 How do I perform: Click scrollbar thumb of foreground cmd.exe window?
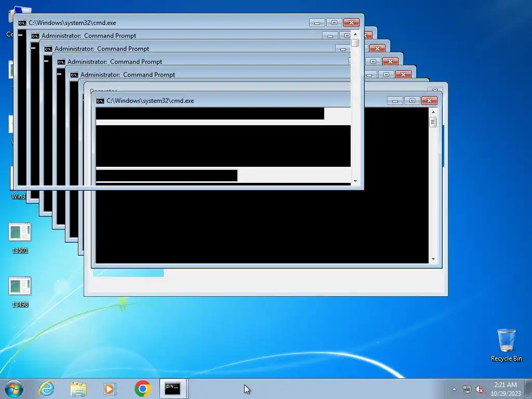(x=355, y=43)
